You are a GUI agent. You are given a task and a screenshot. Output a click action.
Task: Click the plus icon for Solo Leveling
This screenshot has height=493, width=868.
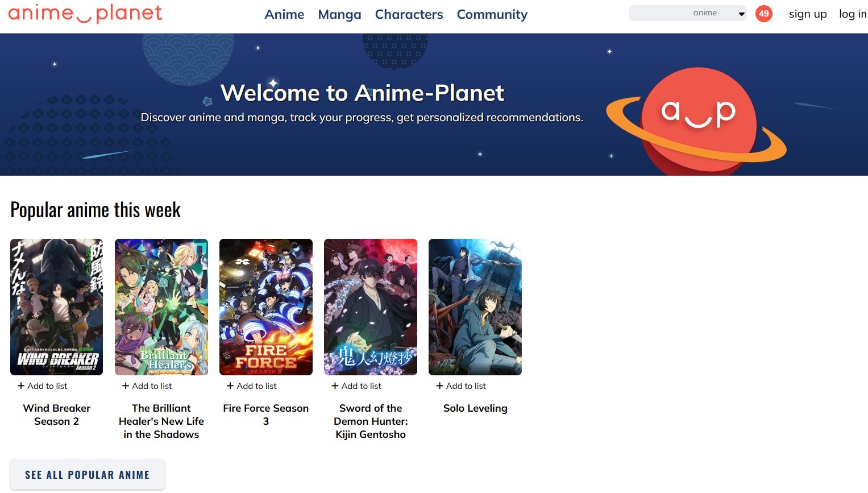(x=439, y=386)
